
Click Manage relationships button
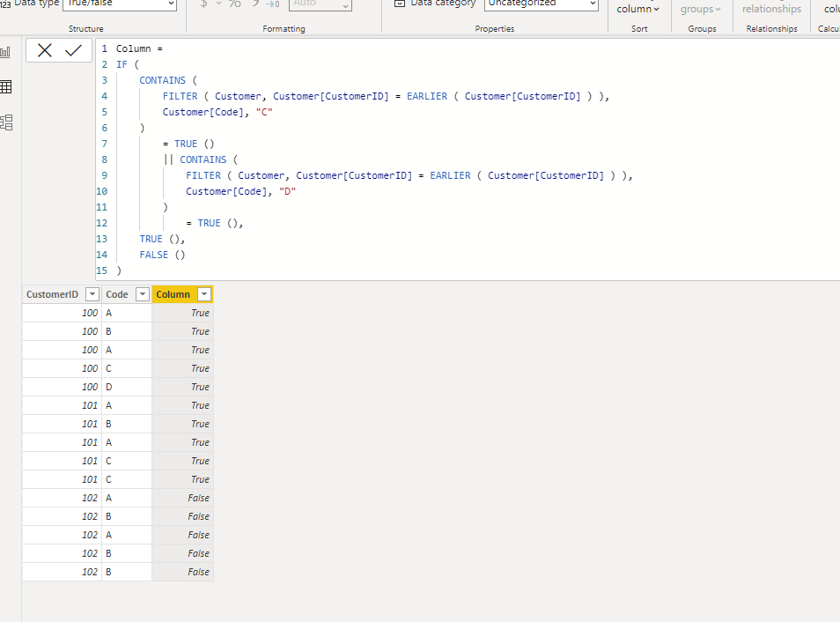coord(771,9)
